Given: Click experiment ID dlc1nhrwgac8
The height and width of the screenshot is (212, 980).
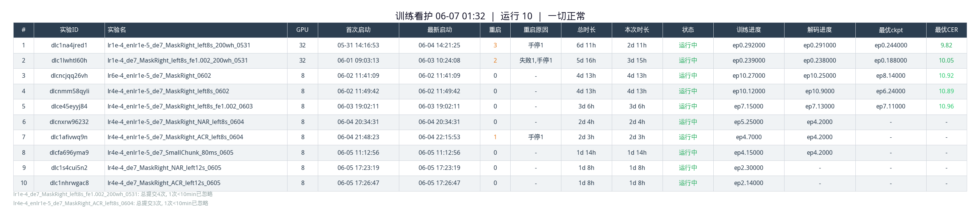Looking at the screenshot, I should click(69, 183).
